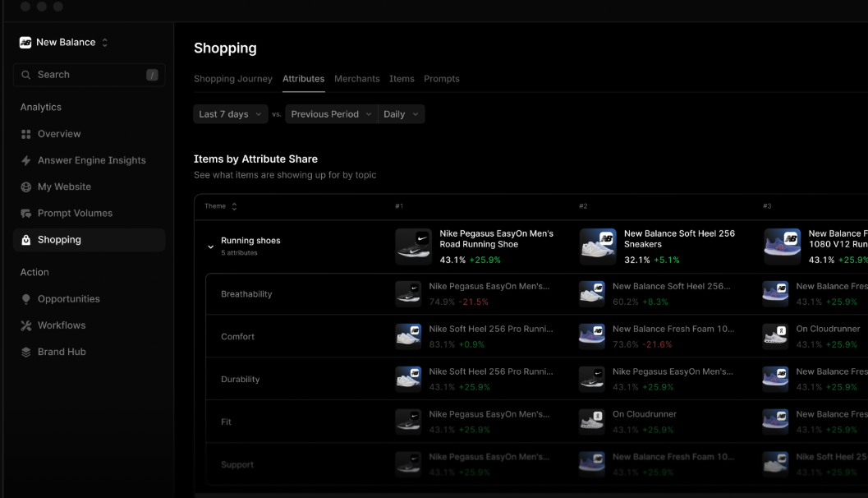This screenshot has width=868, height=498.
Task: Open the Previous Period comparison dropdown
Action: click(x=331, y=113)
